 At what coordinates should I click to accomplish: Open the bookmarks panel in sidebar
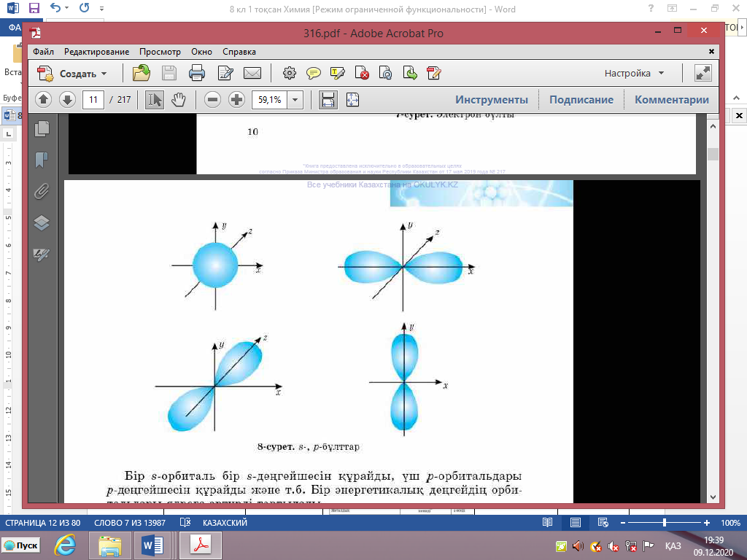(x=42, y=160)
